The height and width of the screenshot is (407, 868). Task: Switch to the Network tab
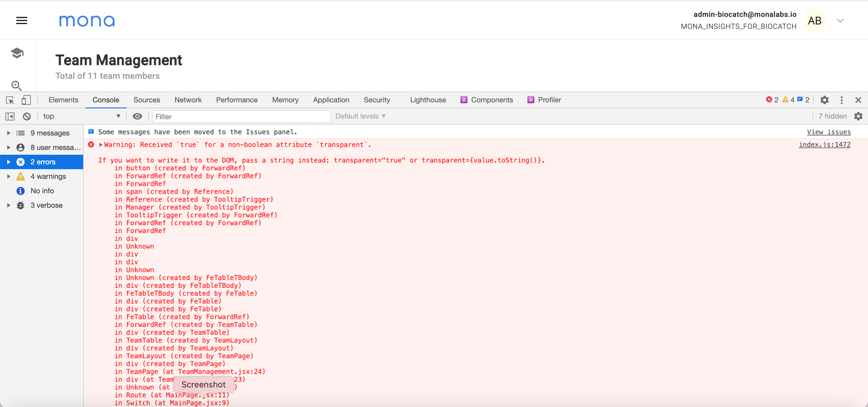(x=188, y=100)
